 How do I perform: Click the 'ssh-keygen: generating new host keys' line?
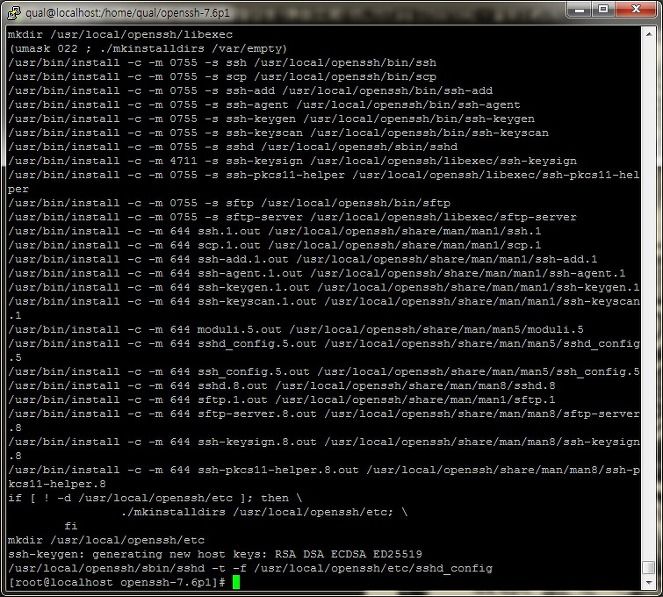click(x=215, y=554)
